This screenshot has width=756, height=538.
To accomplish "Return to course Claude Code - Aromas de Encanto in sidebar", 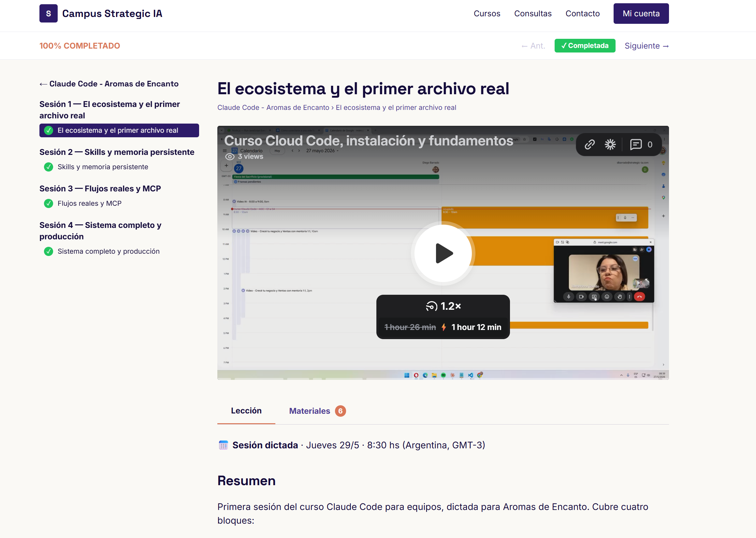I will coord(109,84).
